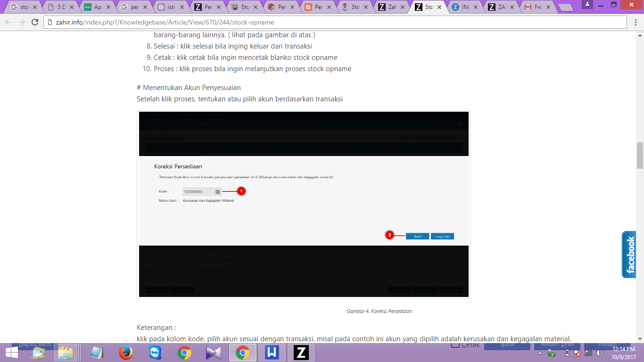Click the Windows Start button
644x362 pixels.
click(x=12, y=353)
